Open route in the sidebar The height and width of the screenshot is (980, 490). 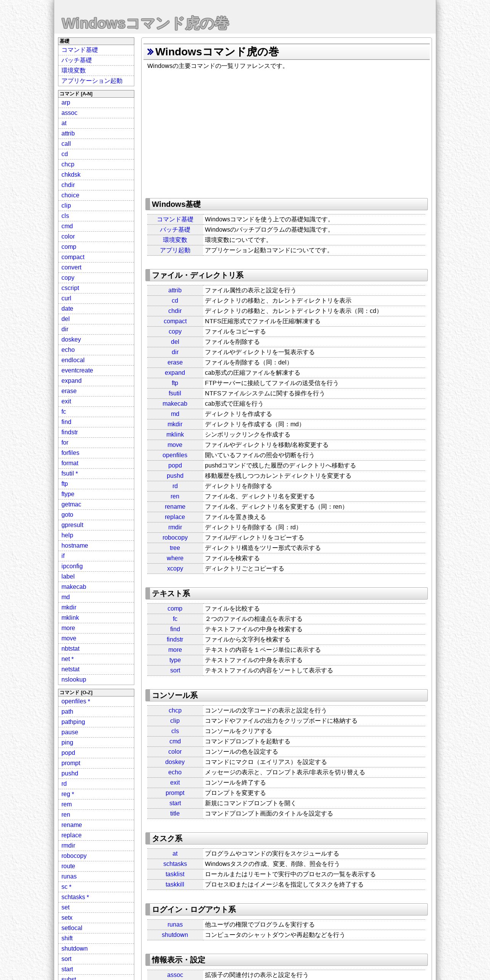68,866
